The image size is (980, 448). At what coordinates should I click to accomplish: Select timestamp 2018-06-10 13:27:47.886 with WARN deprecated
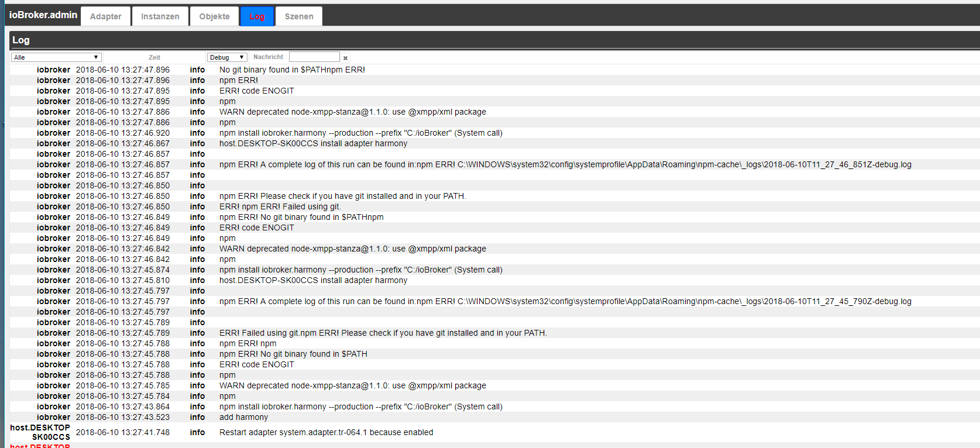pos(123,112)
